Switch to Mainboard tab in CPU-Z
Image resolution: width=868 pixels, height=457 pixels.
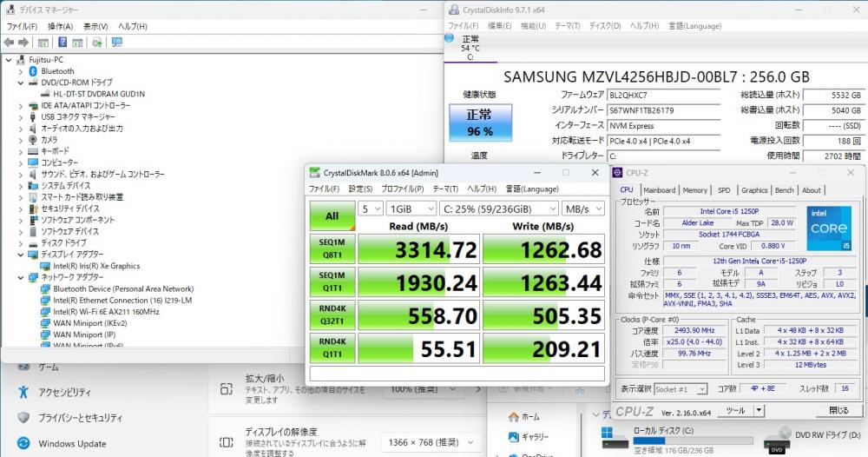coord(659,190)
